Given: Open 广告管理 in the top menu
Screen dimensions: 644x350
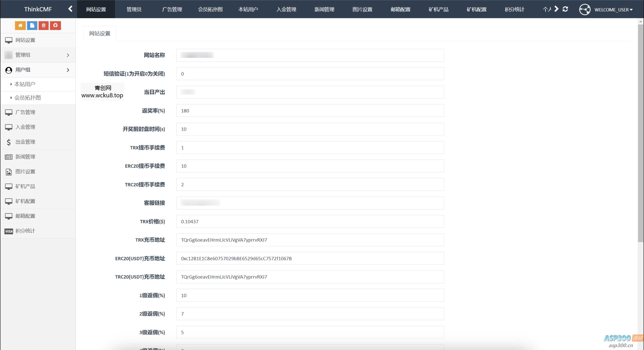Looking at the screenshot, I should pos(172,9).
